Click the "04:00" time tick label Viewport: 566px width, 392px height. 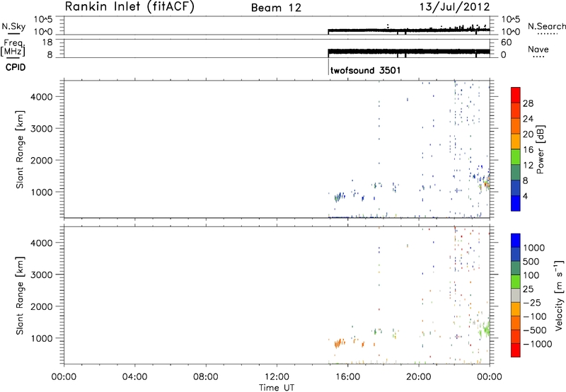tap(134, 377)
